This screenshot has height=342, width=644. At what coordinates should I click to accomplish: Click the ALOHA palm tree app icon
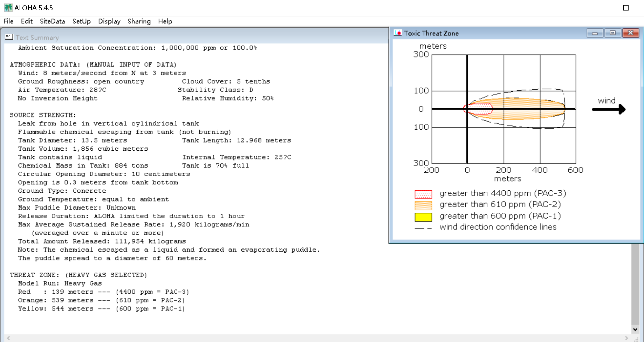(x=8, y=8)
